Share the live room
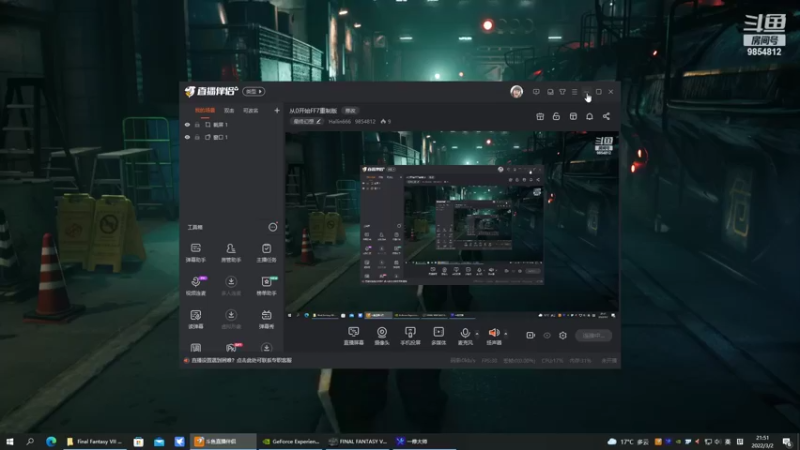Screen dimensions: 800x450 tap(606, 116)
